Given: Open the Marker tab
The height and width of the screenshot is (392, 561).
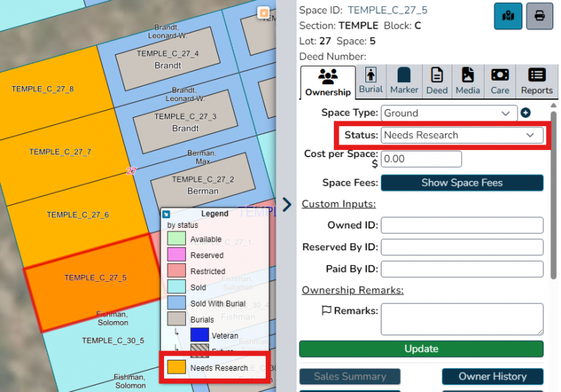Looking at the screenshot, I should coord(404,81).
